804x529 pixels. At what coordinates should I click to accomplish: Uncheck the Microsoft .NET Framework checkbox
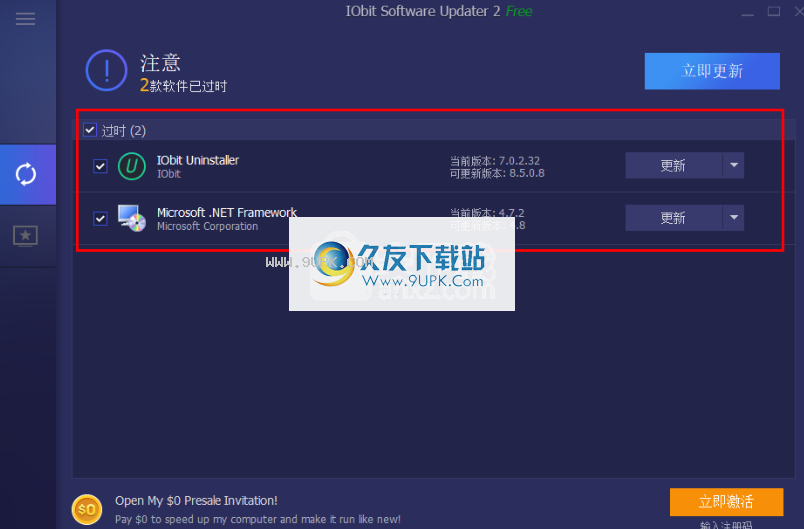[100, 219]
